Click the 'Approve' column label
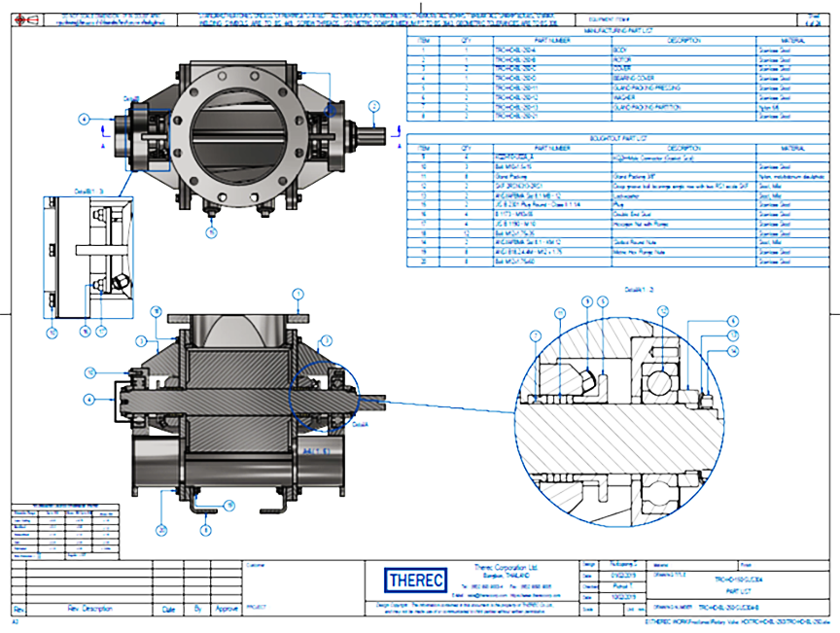The height and width of the screenshot is (633, 840). 227,609
